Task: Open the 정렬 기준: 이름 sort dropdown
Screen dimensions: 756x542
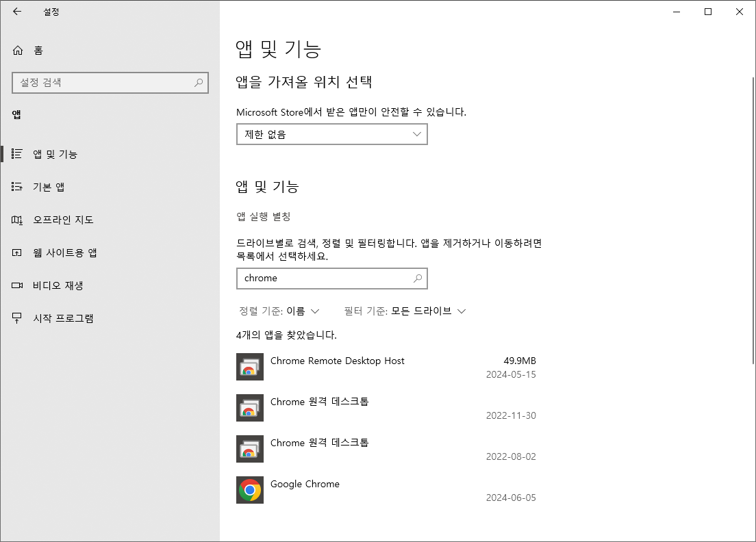Action: pyautogui.click(x=279, y=311)
